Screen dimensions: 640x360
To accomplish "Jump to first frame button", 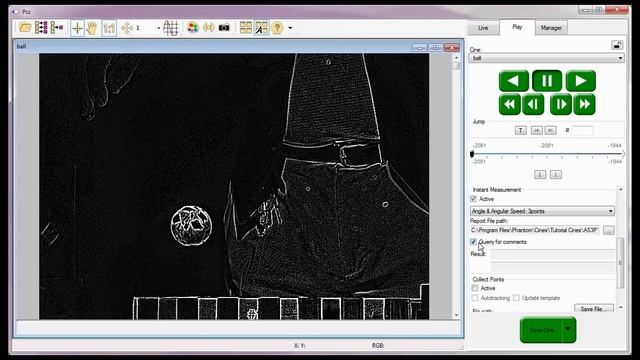I will [x=537, y=130].
